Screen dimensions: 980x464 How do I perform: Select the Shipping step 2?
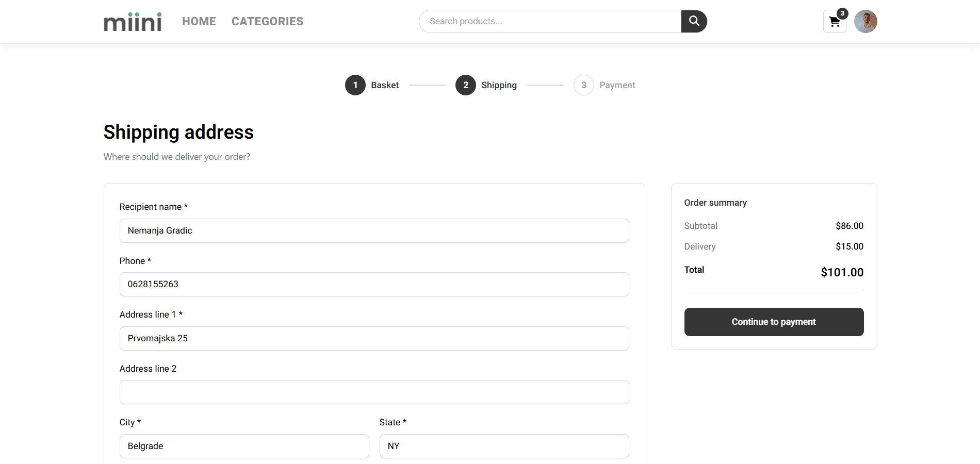click(x=486, y=85)
